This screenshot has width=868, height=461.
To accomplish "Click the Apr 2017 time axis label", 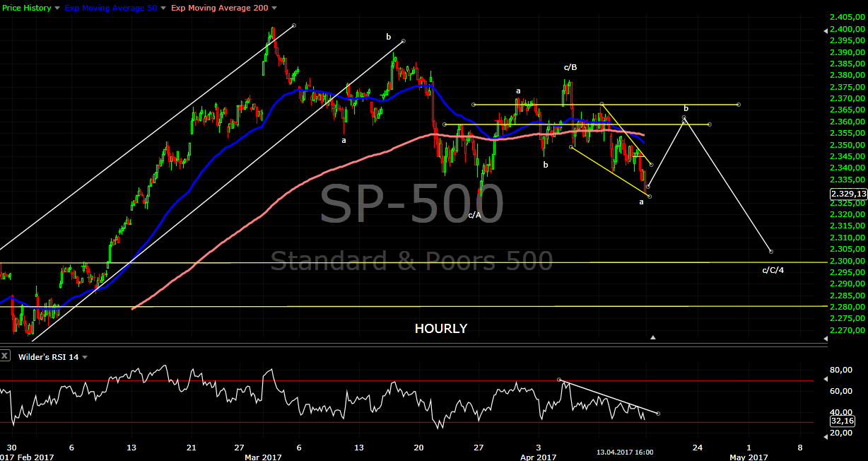I will coord(537,457).
